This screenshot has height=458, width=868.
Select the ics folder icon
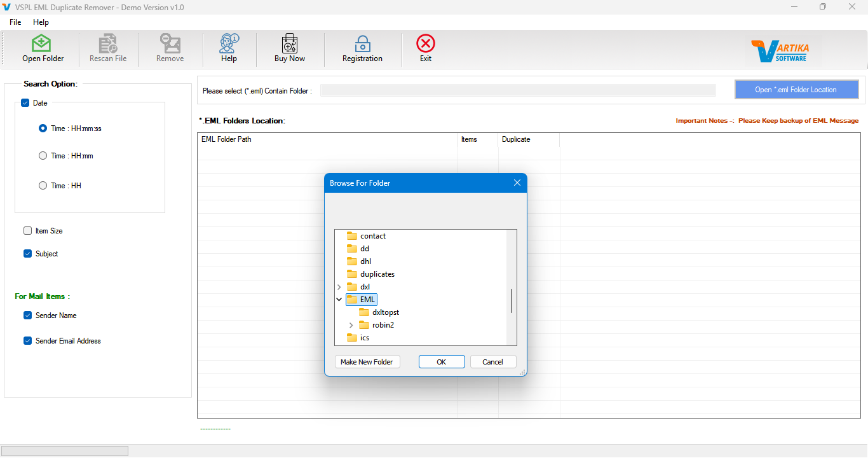coord(352,338)
